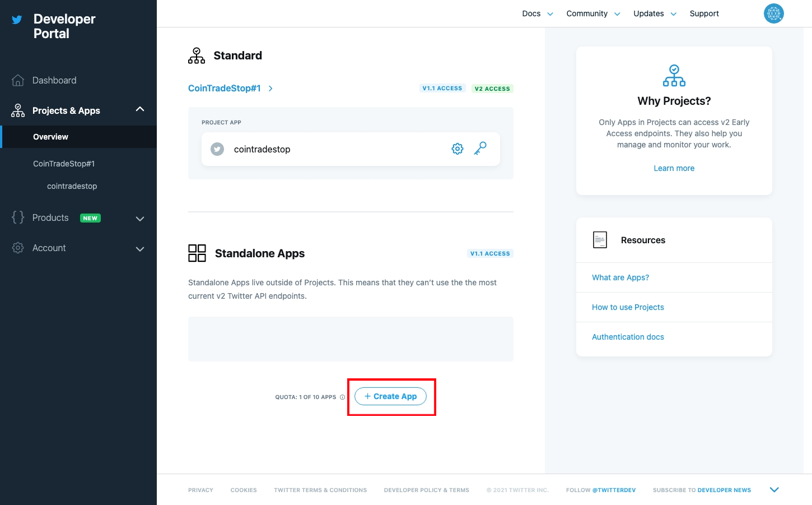Expand the Account sidebar section
Image resolution: width=812 pixels, height=505 pixels.
(x=140, y=249)
